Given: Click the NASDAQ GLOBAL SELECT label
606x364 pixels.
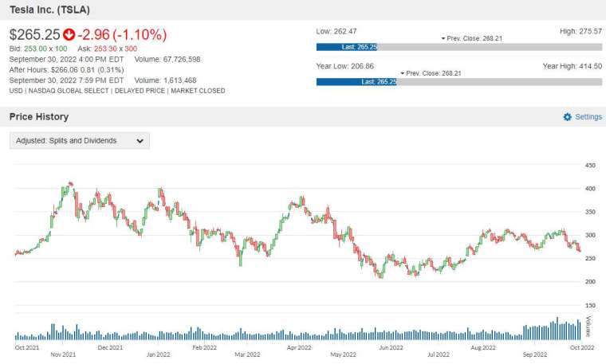Looking at the screenshot, I should click(x=69, y=91).
